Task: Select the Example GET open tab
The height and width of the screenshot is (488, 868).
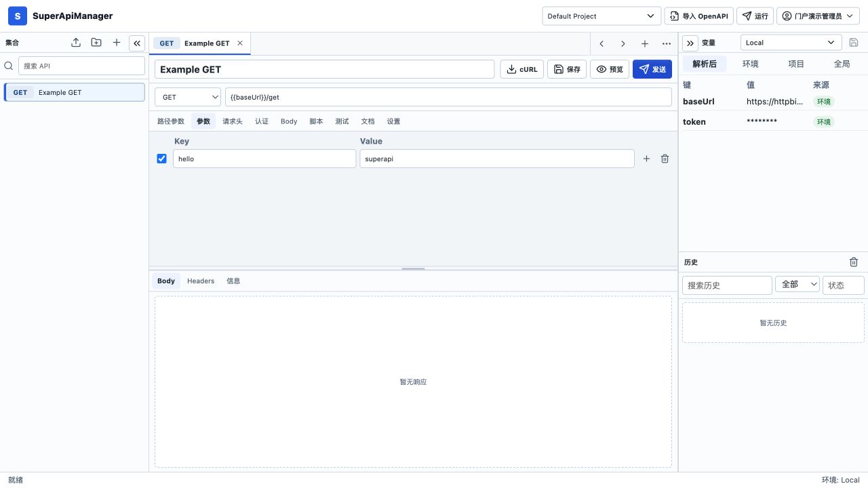Action: tap(199, 43)
